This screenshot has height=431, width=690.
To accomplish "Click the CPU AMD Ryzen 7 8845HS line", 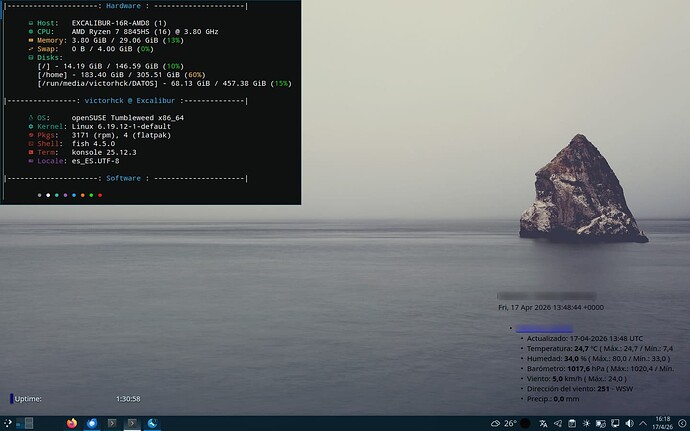I will pyautogui.click(x=123, y=32).
